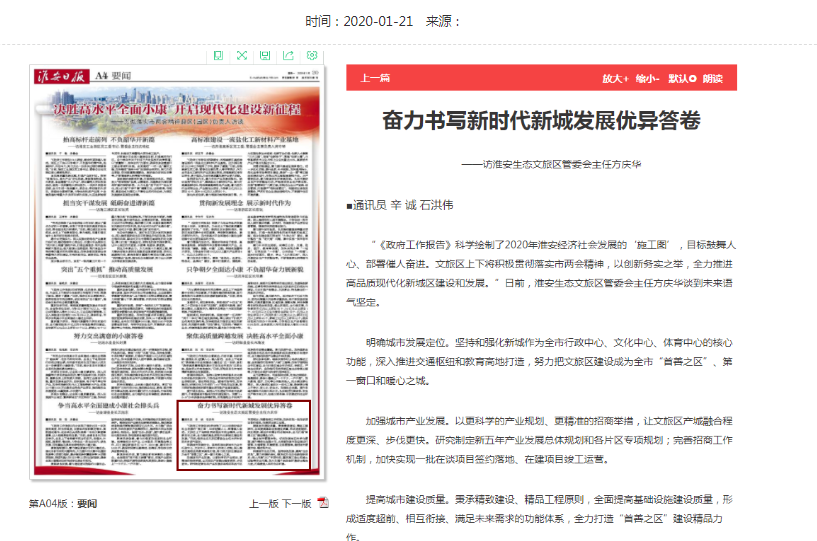Go to previous article with 上一篇
817x541 pixels.
[x=375, y=78]
